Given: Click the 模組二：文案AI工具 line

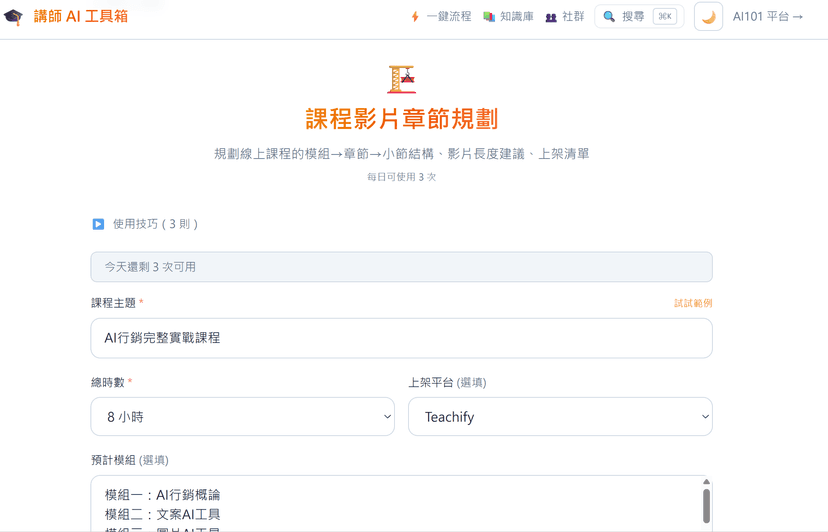Looking at the screenshot, I should click(x=163, y=515).
